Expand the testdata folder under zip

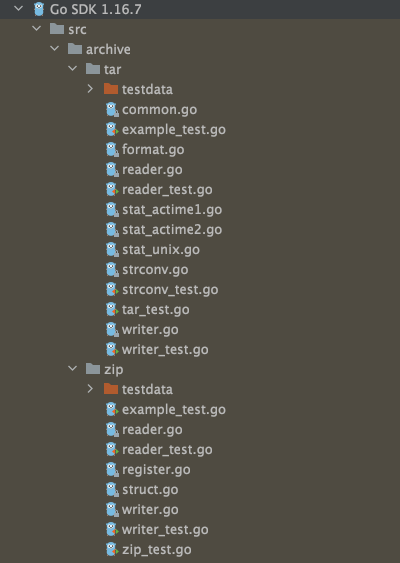[90, 389]
